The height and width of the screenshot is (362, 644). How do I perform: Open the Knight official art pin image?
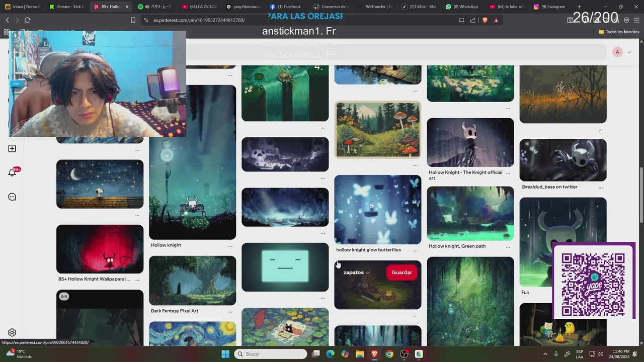(x=470, y=142)
